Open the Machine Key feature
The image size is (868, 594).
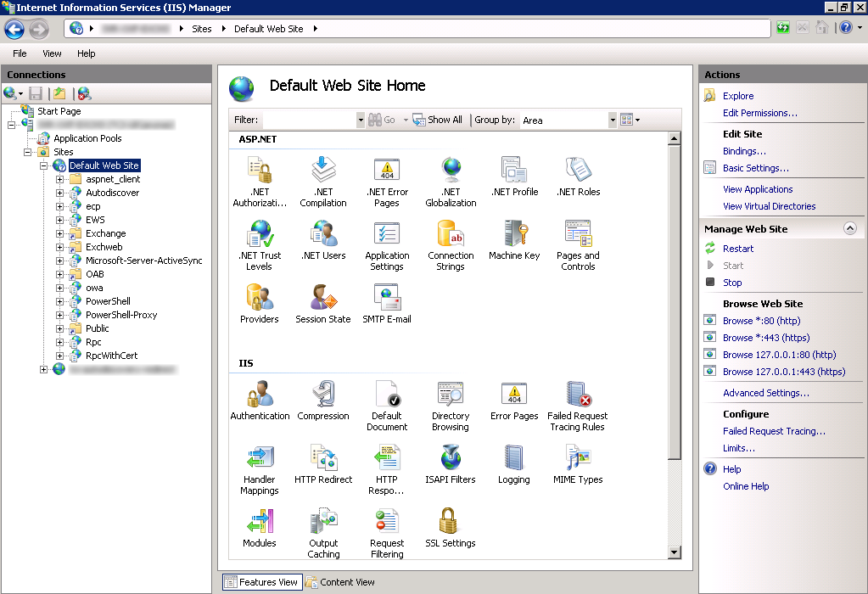pos(514,241)
